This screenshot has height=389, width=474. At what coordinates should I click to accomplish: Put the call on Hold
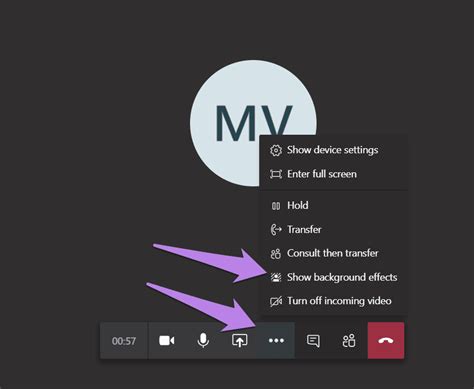click(334, 206)
